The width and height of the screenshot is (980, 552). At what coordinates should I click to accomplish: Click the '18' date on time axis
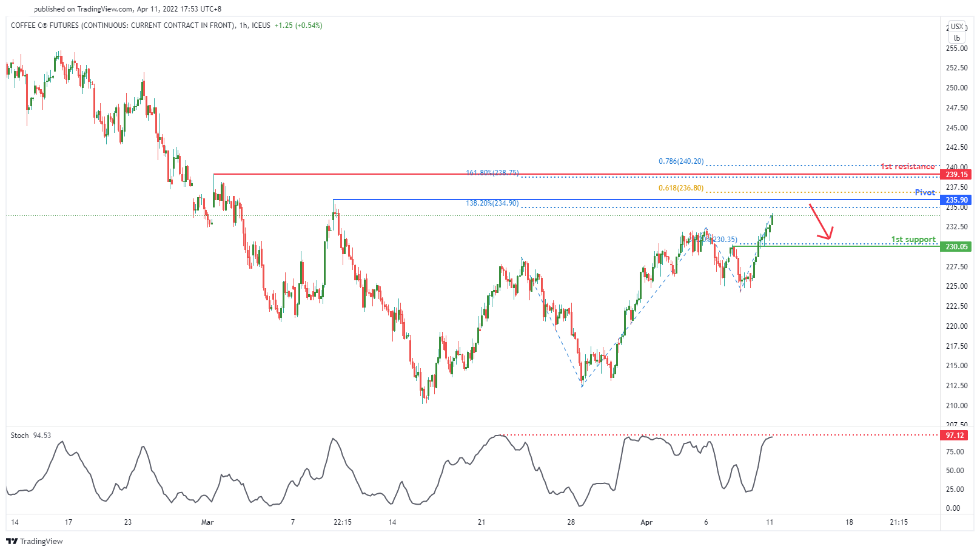click(849, 522)
